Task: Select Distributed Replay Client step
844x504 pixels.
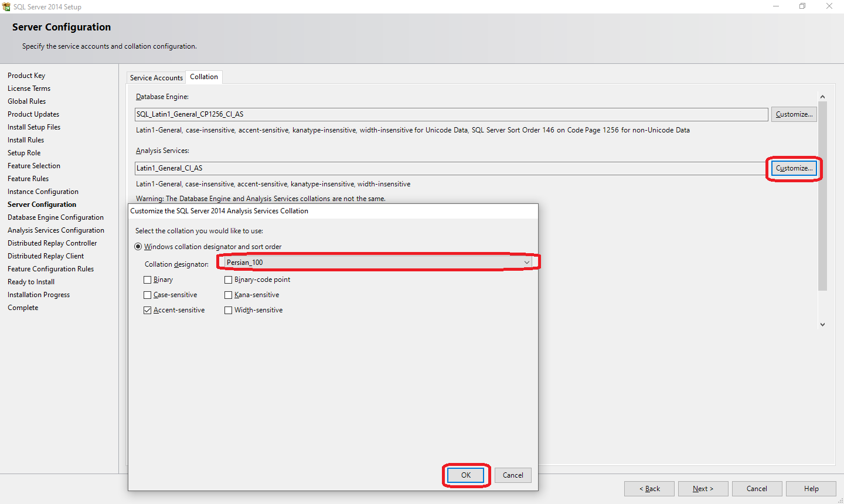Action: 46,256
